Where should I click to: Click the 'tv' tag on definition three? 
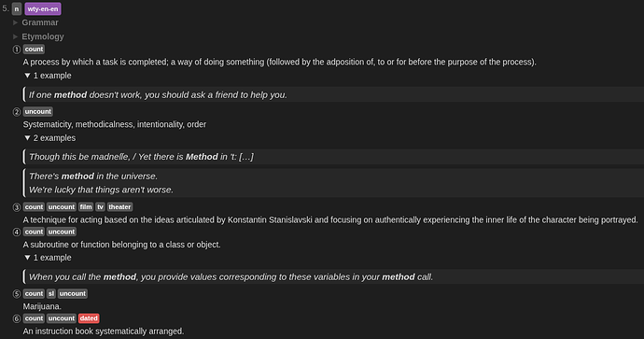point(100,207)
